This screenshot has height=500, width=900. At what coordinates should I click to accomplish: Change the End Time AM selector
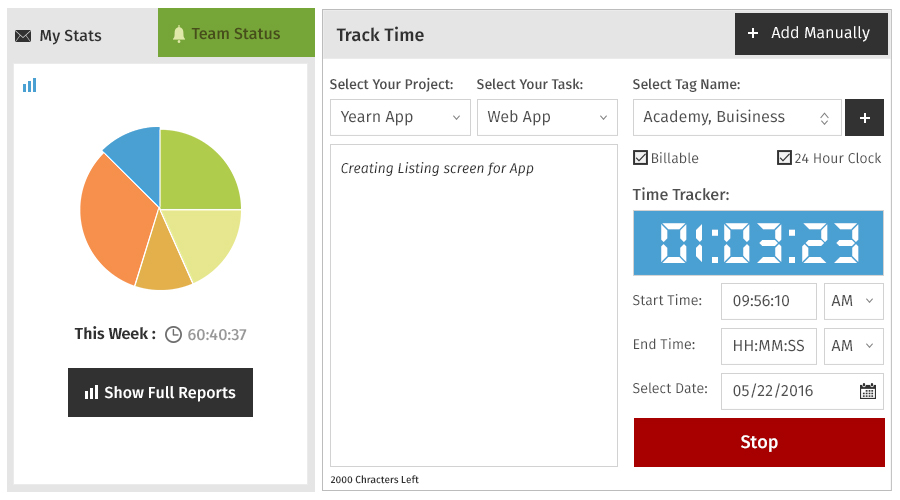coord(854,346)
